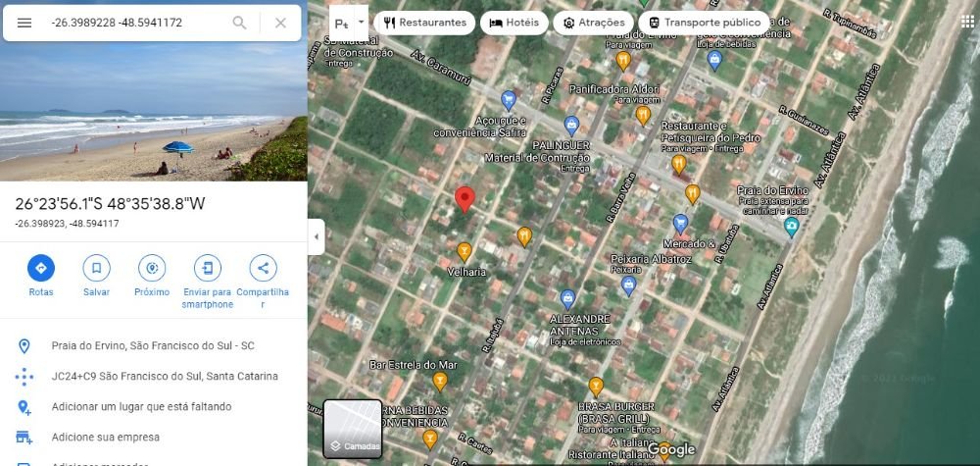The image size is (980, 466).
Task: Filter map by Restaurantes
Action: pyautogui.click(x=425, y=23)
